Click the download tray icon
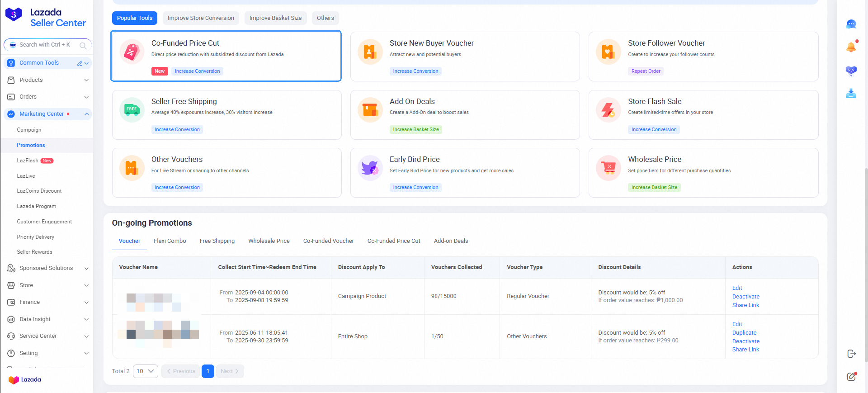The width and height of the screenshot is (868, 393). 851,94
